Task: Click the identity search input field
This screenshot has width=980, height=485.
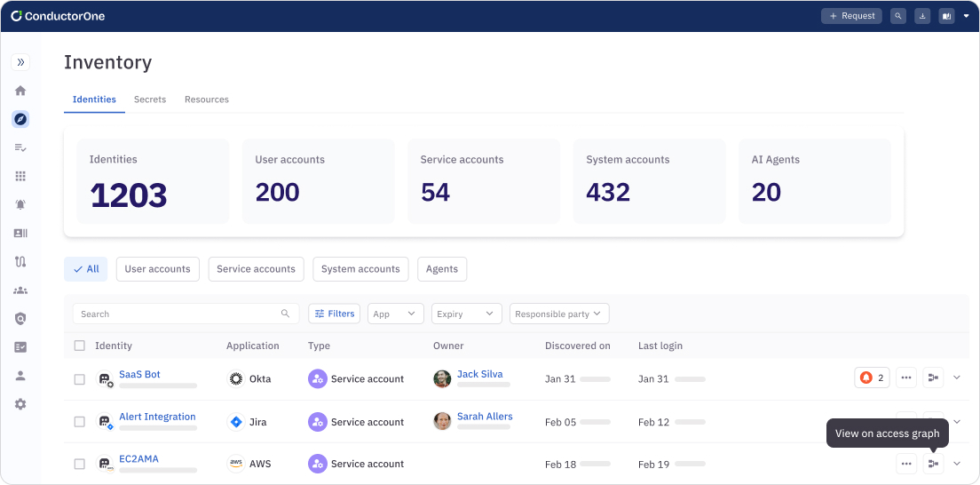Action: click(x=178, y=314)
